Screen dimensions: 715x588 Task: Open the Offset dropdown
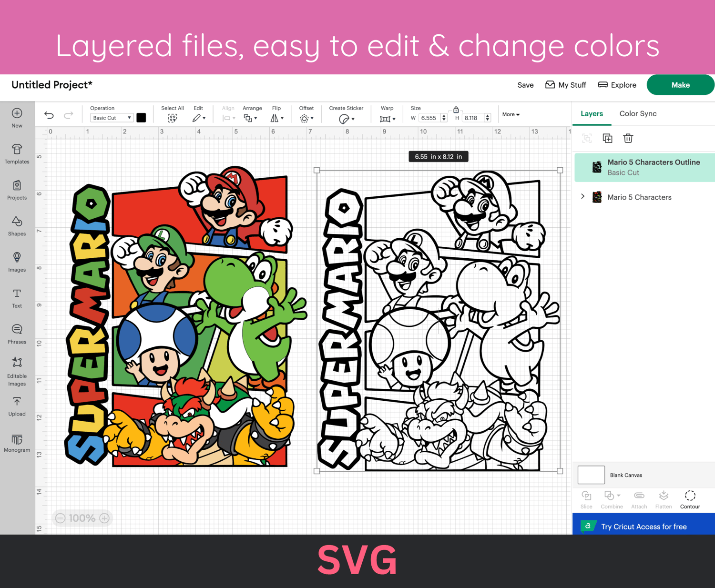click(306, 118)
